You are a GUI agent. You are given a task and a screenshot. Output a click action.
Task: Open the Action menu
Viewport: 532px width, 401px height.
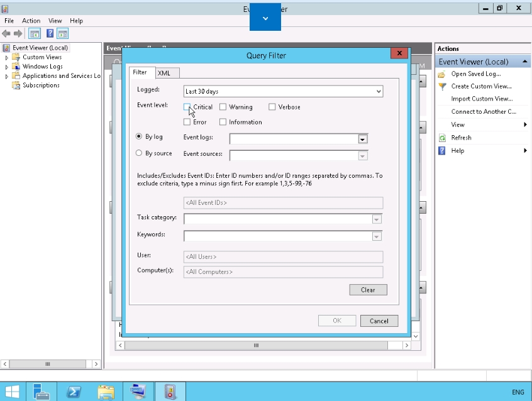coord(31,21)
